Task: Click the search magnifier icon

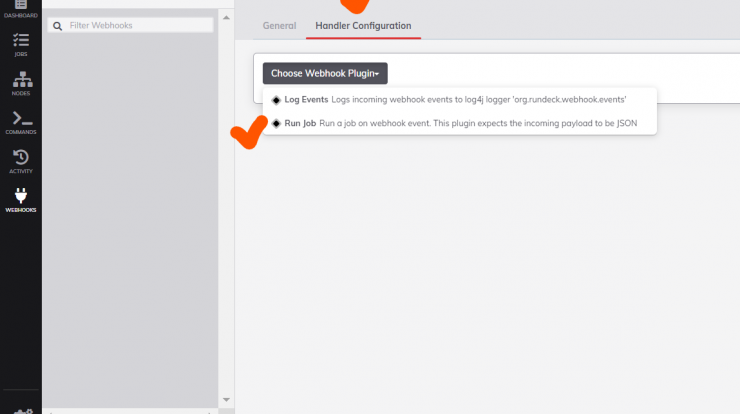Action: click(x=58, y=26)
